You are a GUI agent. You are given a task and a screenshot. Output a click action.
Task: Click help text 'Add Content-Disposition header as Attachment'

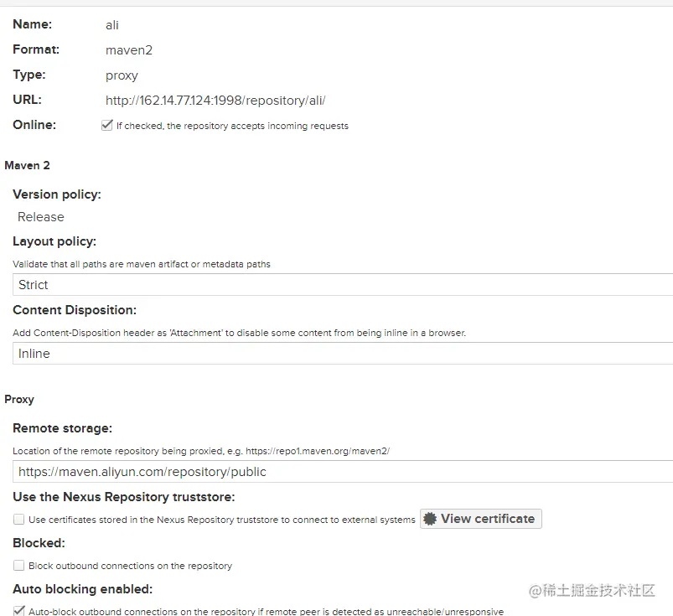[x=240, y=333]
